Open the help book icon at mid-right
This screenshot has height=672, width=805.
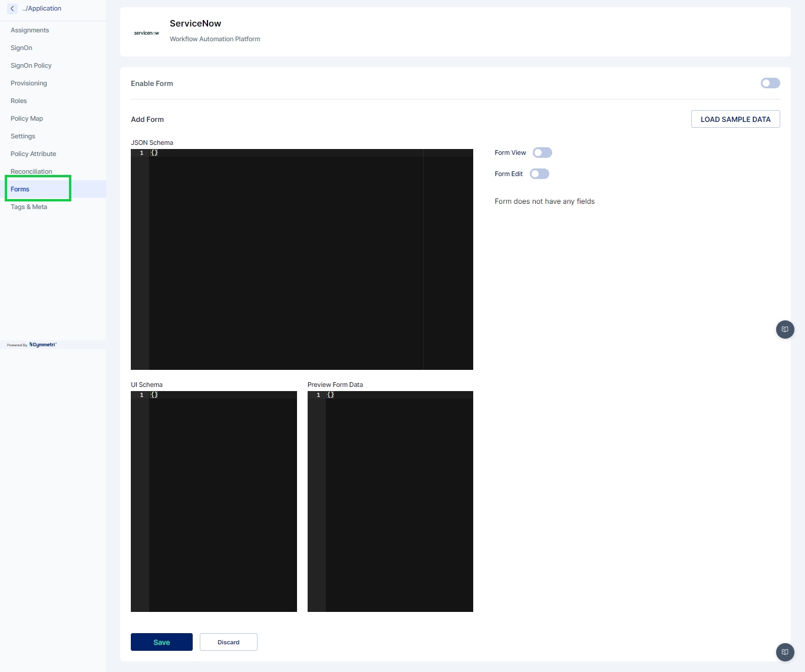[x=785, y=329]
